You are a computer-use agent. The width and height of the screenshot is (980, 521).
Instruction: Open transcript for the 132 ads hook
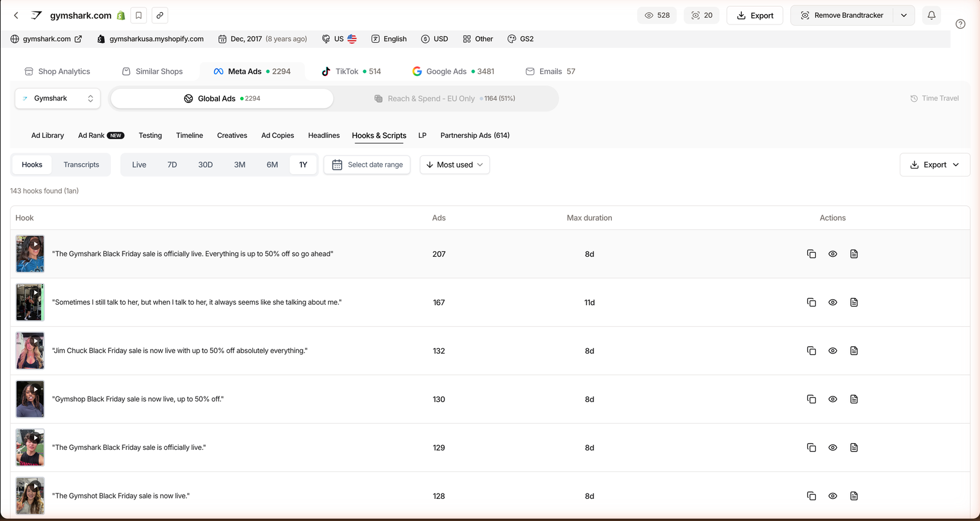click(x=854, y=351)
